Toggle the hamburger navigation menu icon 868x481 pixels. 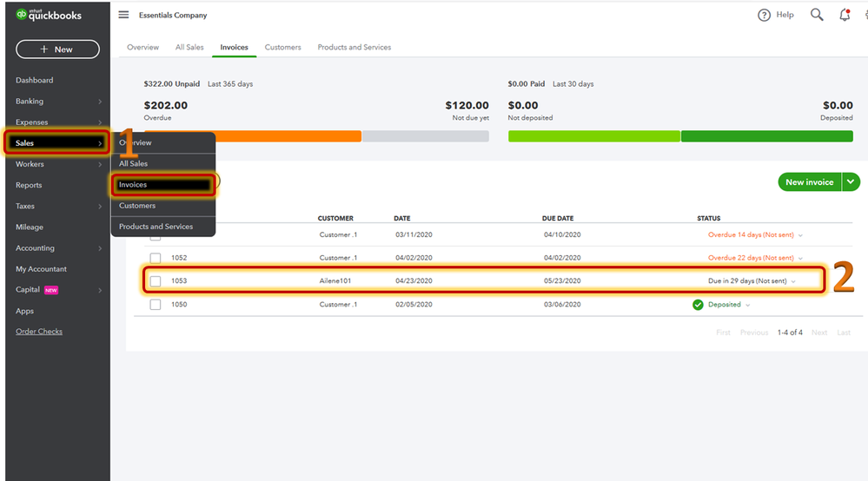click(x=123, y=15)
